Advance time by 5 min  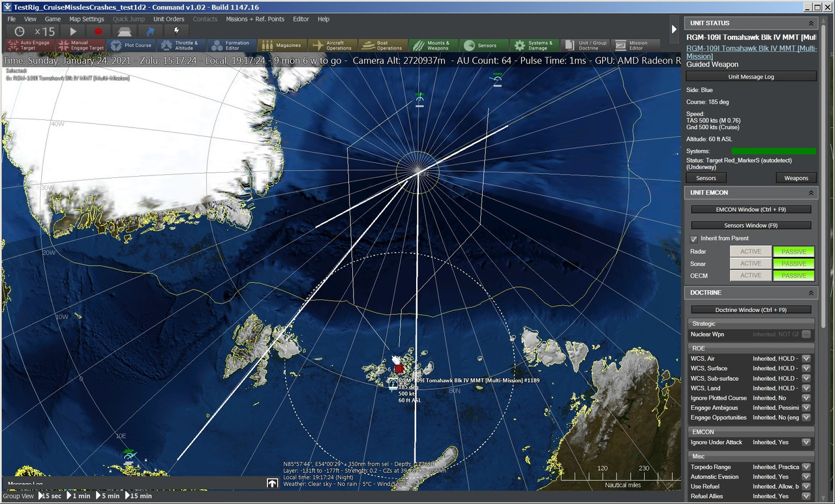click(x=108, y=496)
